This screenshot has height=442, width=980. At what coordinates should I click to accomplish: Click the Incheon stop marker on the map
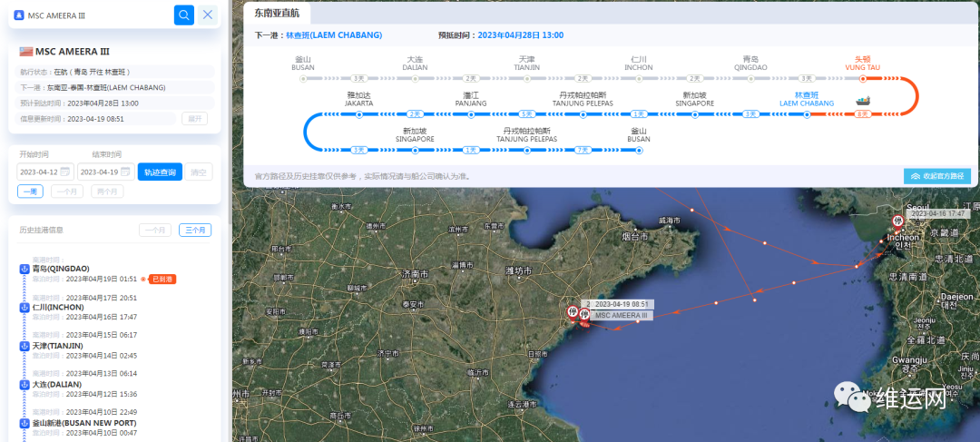[x=898, y=221]
